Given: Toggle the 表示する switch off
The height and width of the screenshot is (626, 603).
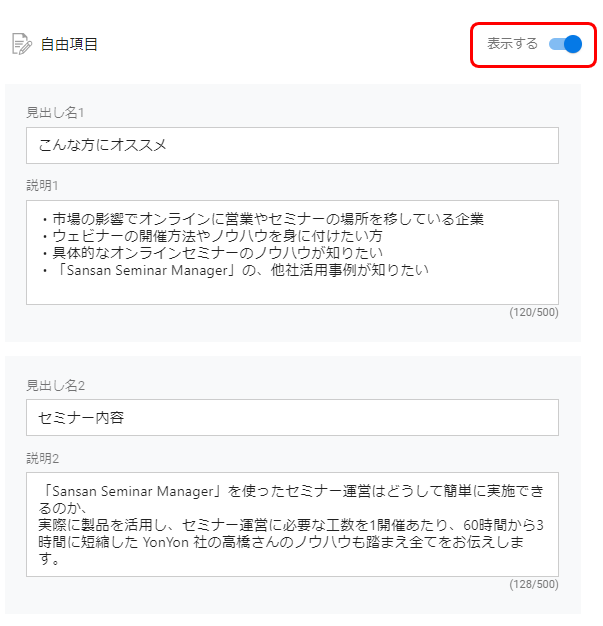Looking at the screenshot, I should click(565, 44).
